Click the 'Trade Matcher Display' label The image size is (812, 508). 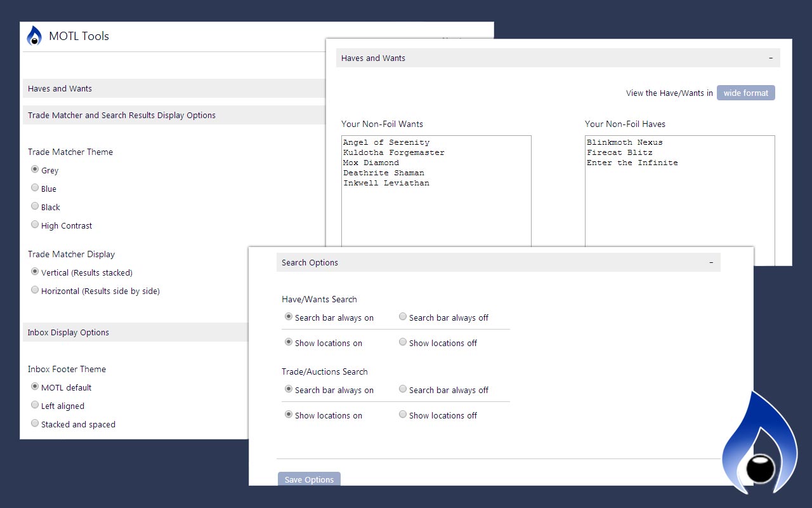71,254
